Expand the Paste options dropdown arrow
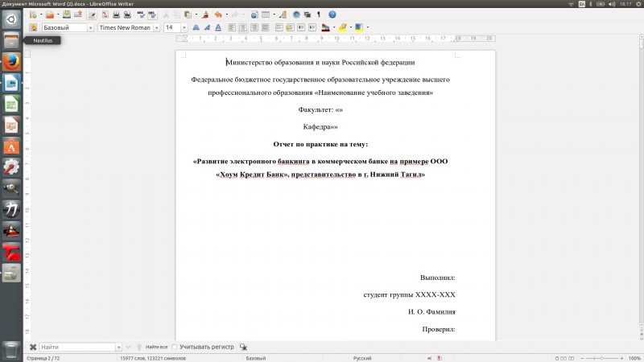 (196, 14)
